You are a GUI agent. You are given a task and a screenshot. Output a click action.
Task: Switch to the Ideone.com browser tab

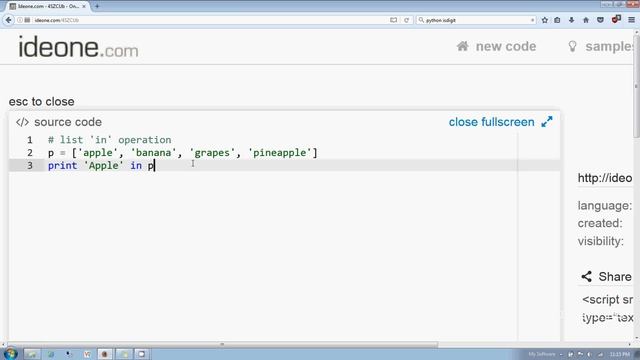pyautogui.click(x=47, y=6)
